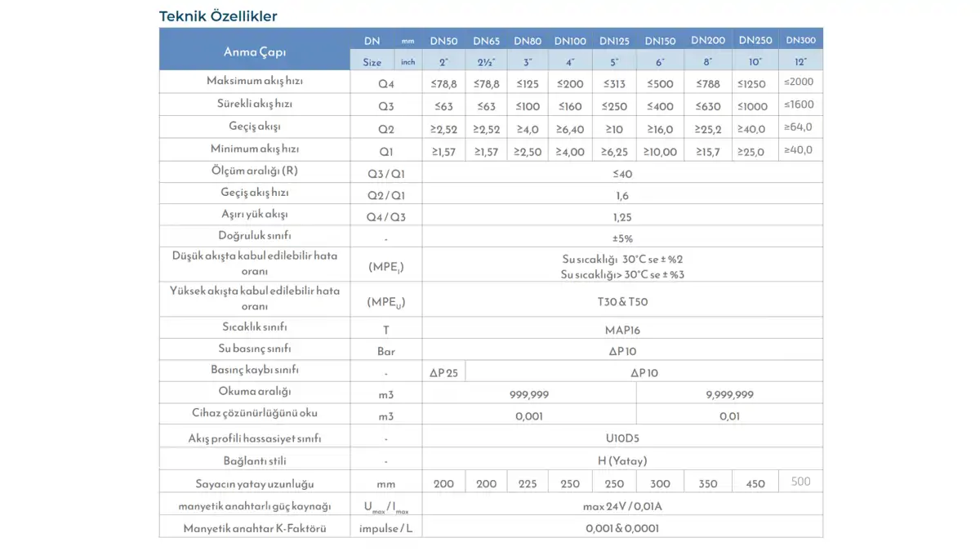The width and height of the screenshot is (980, 551).
Task: Click the Teknik Özellikler heading
Action: pos(218,16)
